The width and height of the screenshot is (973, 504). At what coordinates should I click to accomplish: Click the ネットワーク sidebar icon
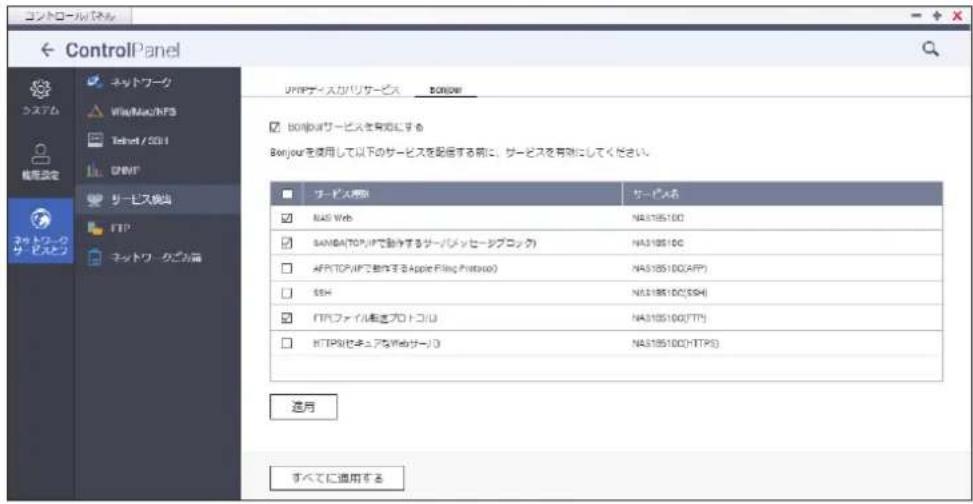coord(94,81)
